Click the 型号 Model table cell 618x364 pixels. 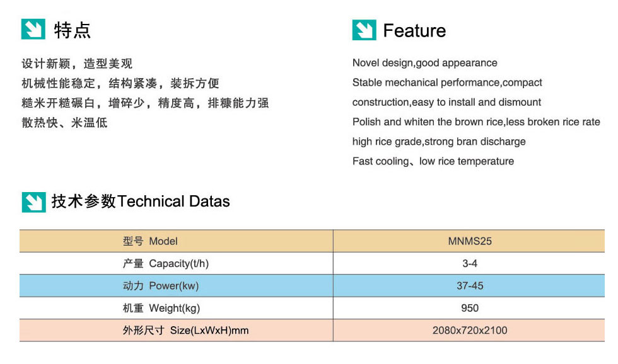click(150, 241)
